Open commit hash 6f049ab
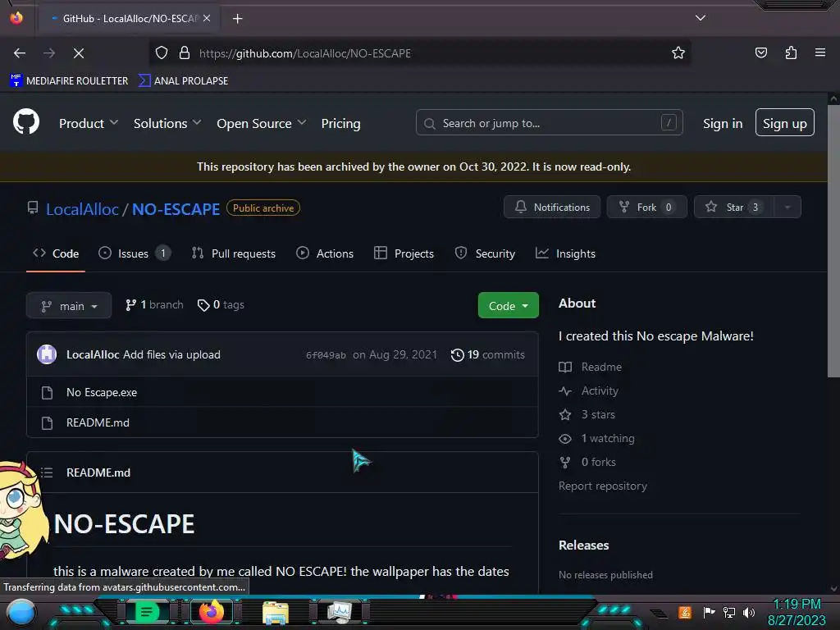The width and height of the screenshot is (840, 630). 326,355
